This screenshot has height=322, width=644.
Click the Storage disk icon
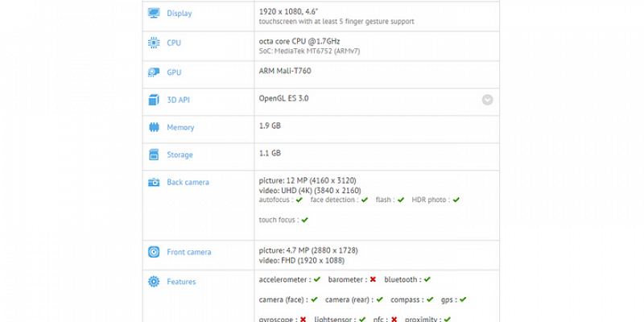153,154
